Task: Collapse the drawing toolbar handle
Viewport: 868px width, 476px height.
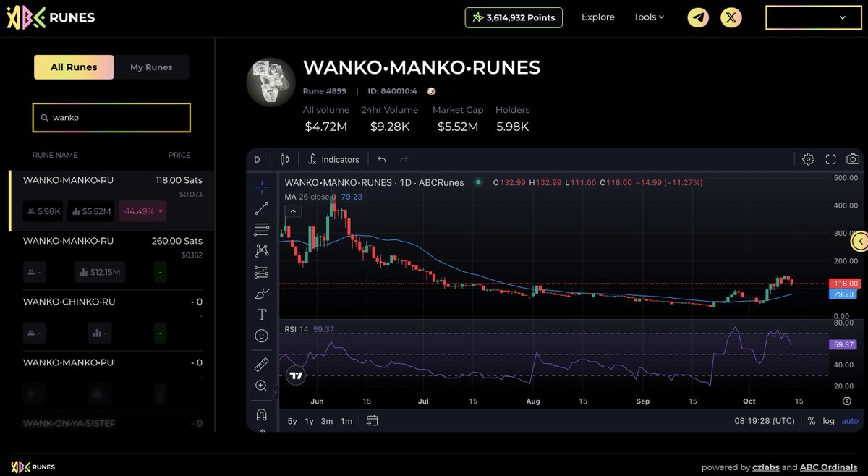Action: coord(275,392)
